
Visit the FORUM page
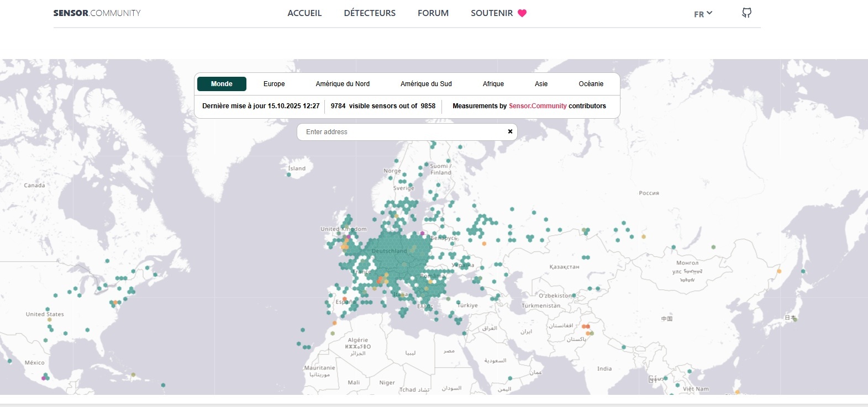[x=433, y=13]
